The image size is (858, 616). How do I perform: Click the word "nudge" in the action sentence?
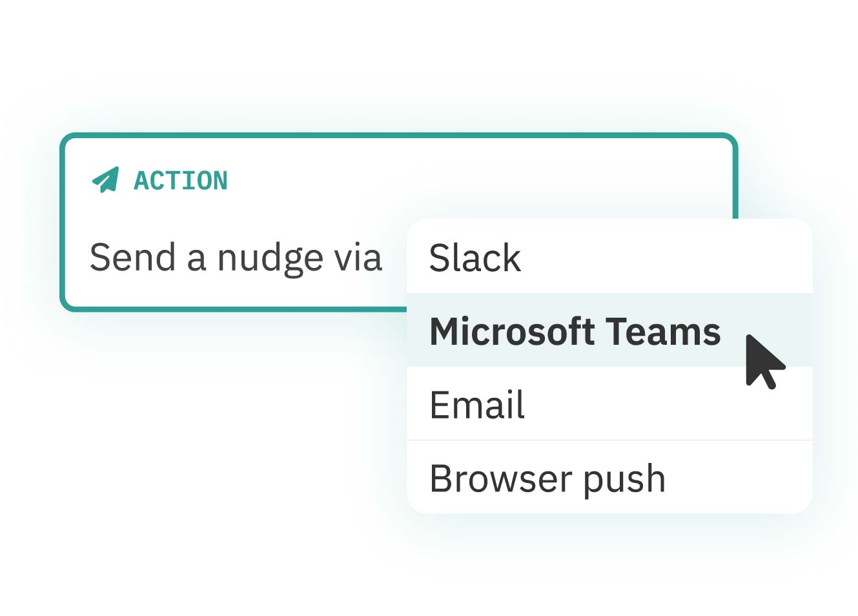click(x=270, y=259)
